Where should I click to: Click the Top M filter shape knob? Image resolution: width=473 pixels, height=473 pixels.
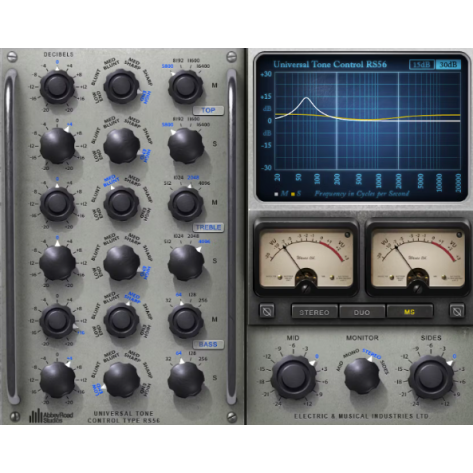tap(121, 86)
